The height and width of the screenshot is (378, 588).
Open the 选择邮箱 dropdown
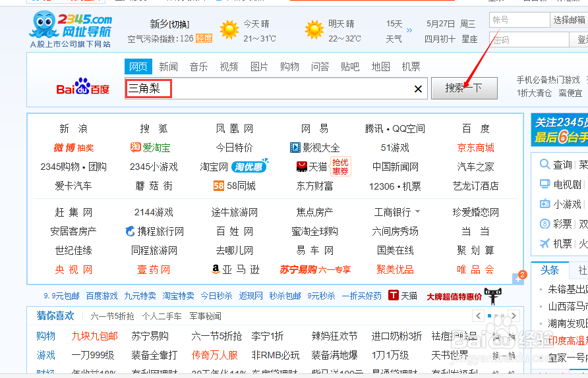coord(569,20)
